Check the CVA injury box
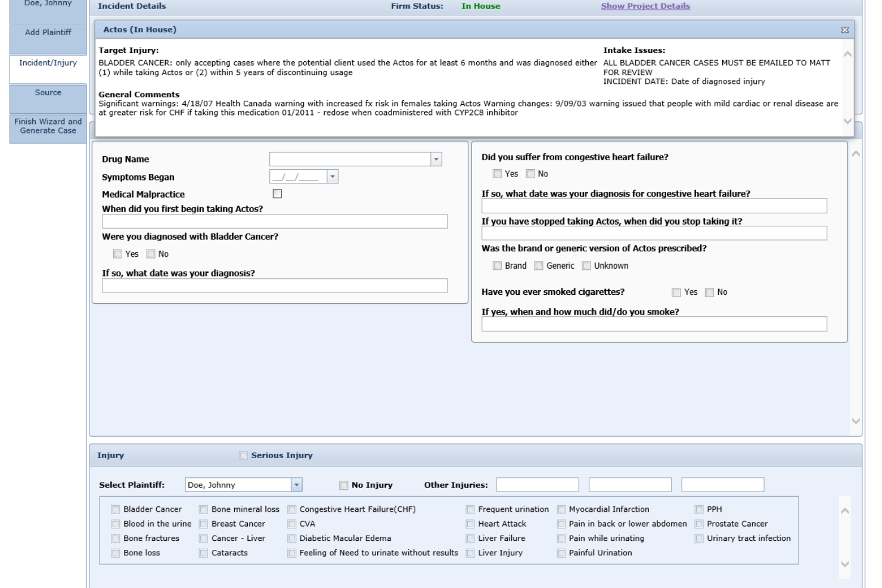The height and width of the screenshot is (588, 882). (291, 524)
